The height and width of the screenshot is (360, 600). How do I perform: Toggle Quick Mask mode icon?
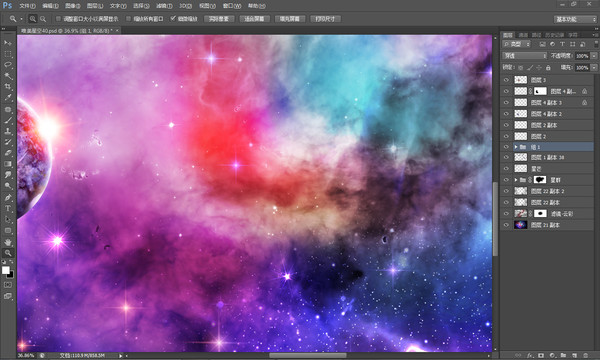tap(8, 285)
